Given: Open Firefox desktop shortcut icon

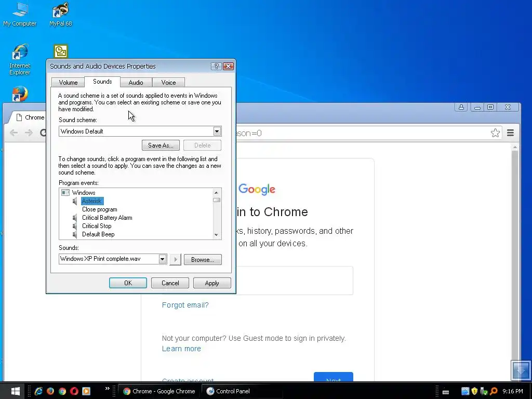Looking at the screenshot, I should [20, 94].
